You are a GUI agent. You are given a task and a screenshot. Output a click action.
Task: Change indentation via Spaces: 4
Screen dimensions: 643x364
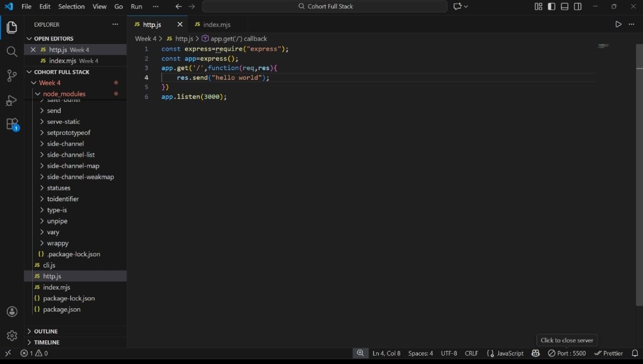(420, 353)
